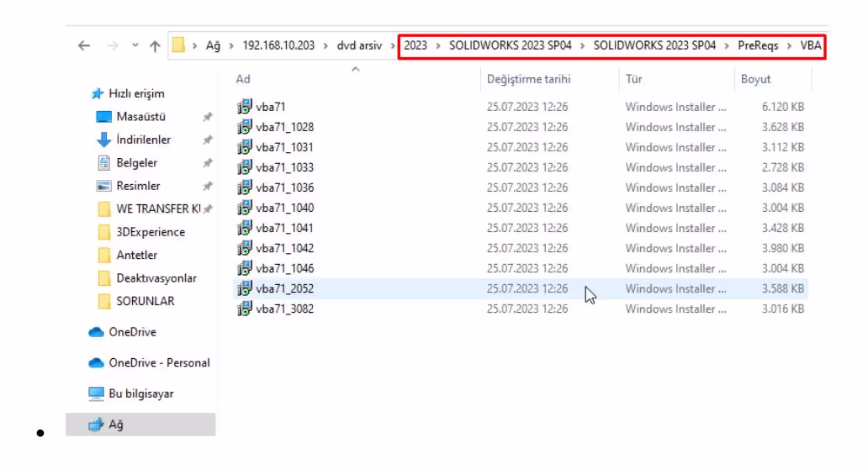Image resolution: width=868 pixels, height=470 pixels.
Task: Select the vba71_1040 file icon
Action: click(245, 208)
